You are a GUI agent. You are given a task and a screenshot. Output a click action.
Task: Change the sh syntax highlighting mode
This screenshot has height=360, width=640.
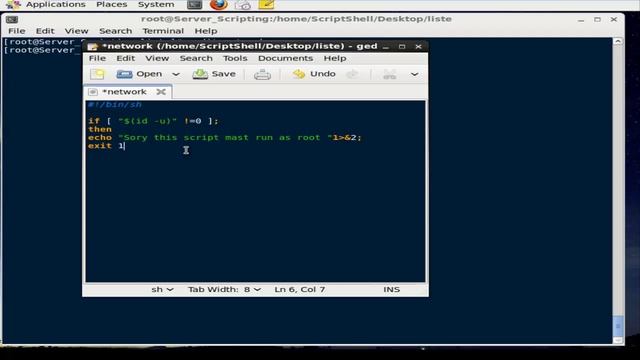tap(162, 289)
